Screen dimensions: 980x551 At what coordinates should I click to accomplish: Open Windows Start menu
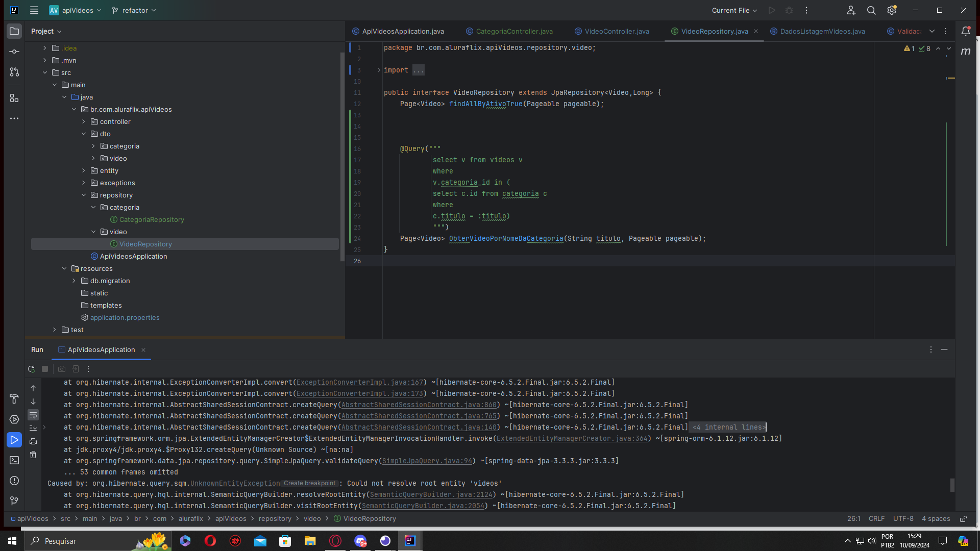tap(12, 541)
